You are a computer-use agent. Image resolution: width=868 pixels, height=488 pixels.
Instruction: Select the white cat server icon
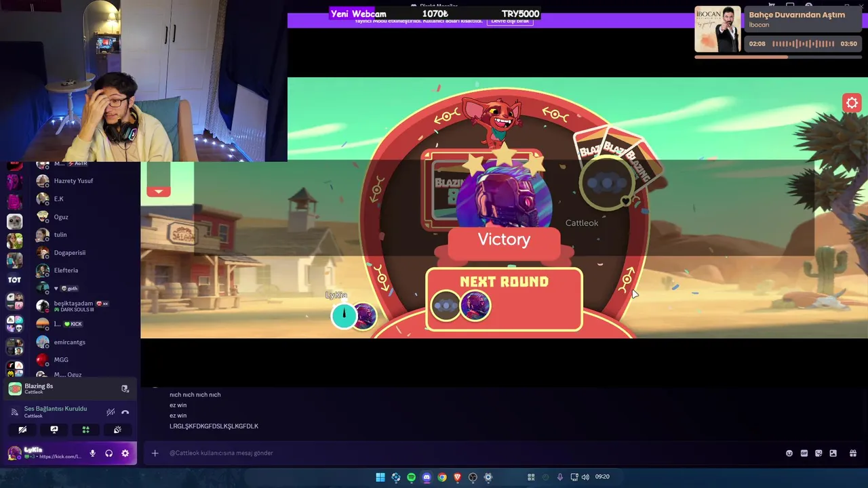(14, 221)
